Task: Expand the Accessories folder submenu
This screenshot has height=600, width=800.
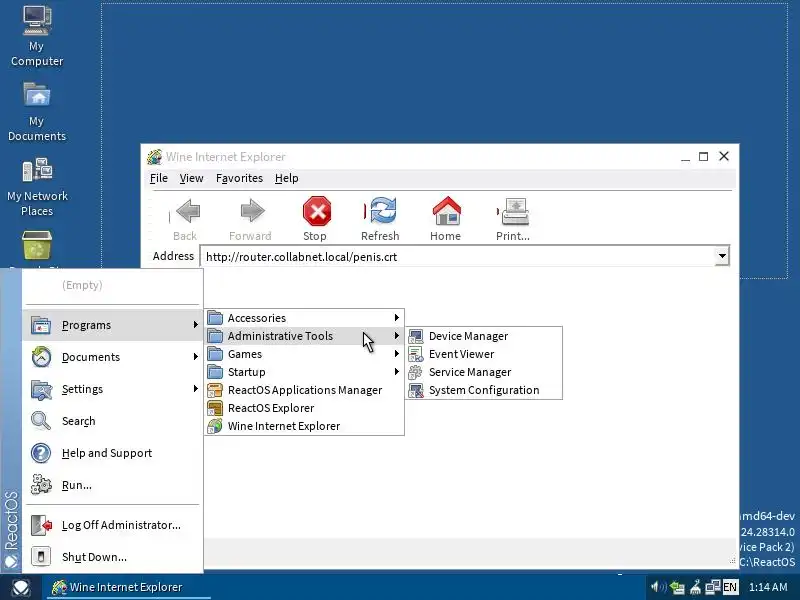Action: click(x=305, y=318)
